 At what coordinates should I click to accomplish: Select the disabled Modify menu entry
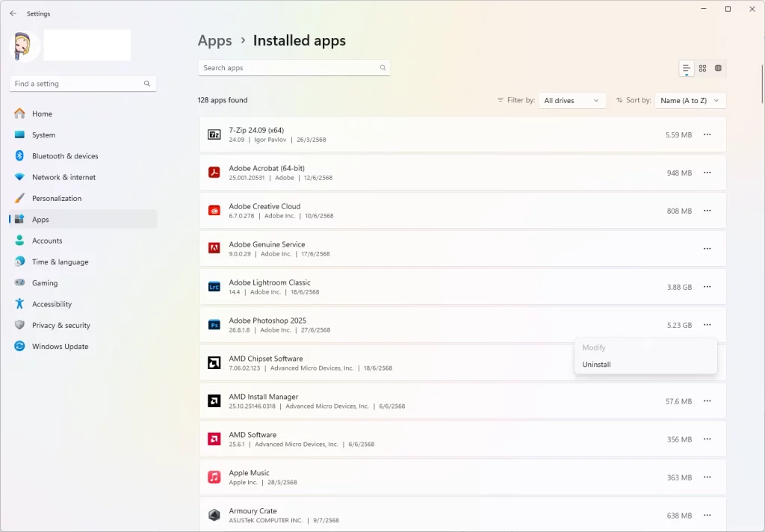645,347
